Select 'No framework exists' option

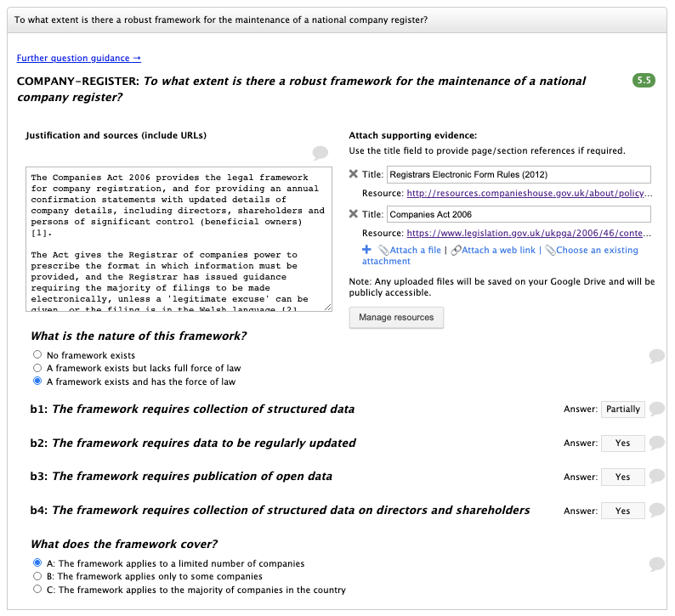(x=37, y=354)
